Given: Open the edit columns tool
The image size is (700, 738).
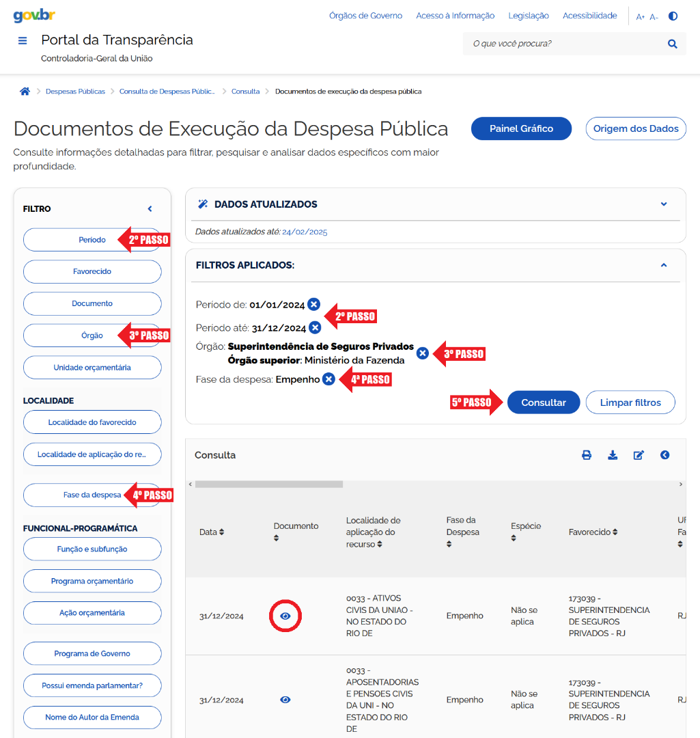Looking at the screenshot, I should click(639, 454).
